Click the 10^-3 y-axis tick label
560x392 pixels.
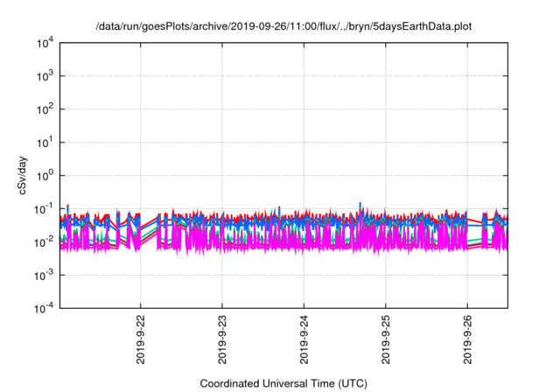(44, 276)
